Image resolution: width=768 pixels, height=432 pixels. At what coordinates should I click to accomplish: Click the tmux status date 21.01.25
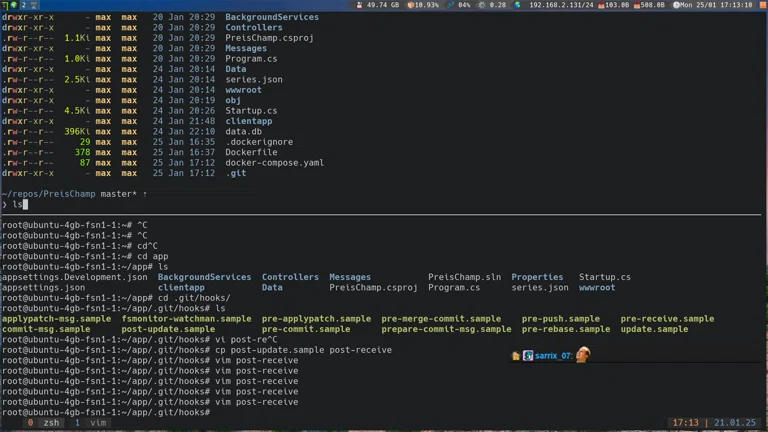point(735,423)
